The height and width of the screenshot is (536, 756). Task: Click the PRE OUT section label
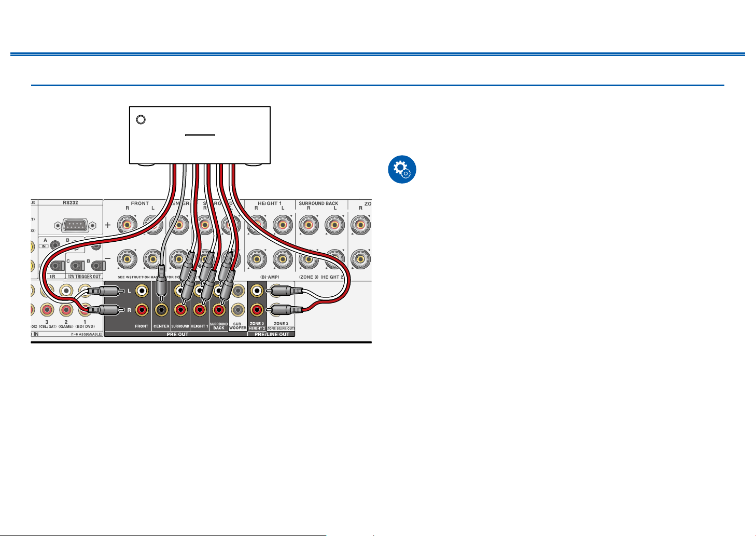[x=178, y=335]
